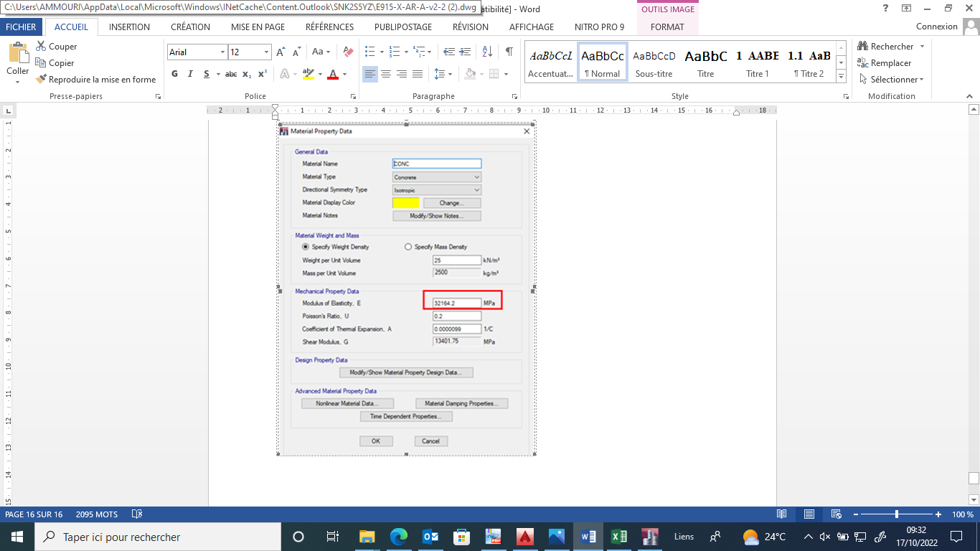Click the Remplacer button

coord(884,63)
